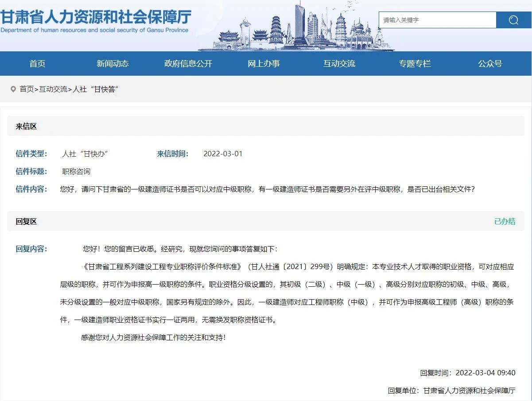Click the 互动交流 breadcrumb link
Screen dimensions: 532x401
(x=53, y=89)
